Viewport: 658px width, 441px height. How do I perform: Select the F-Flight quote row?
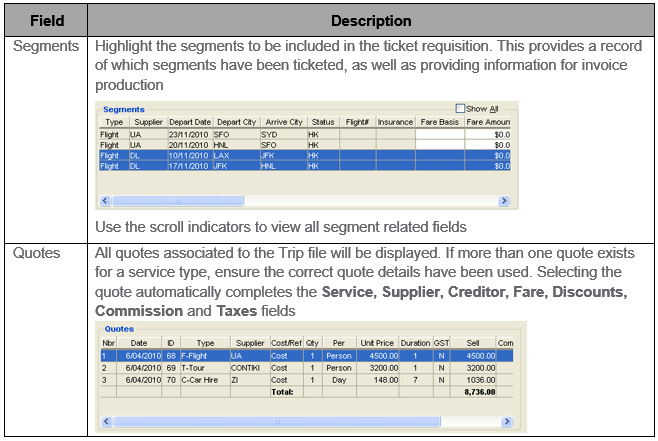tap(307, 356)
